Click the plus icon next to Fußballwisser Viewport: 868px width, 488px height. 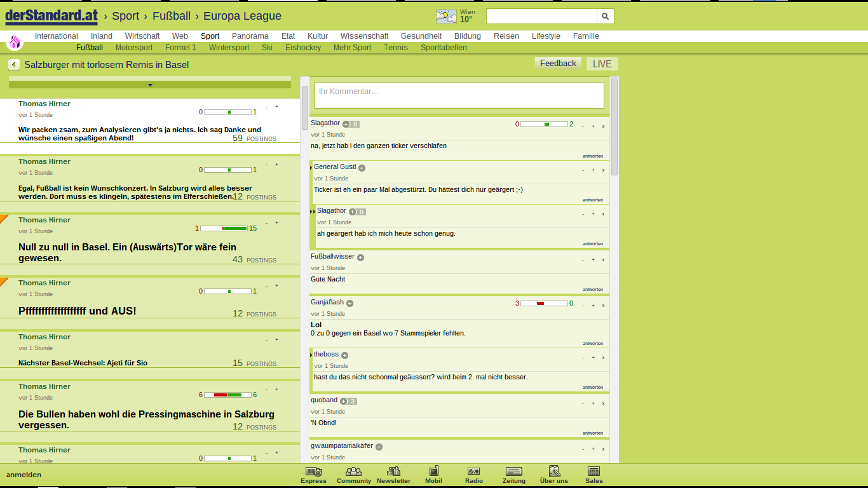click(361, 258)
